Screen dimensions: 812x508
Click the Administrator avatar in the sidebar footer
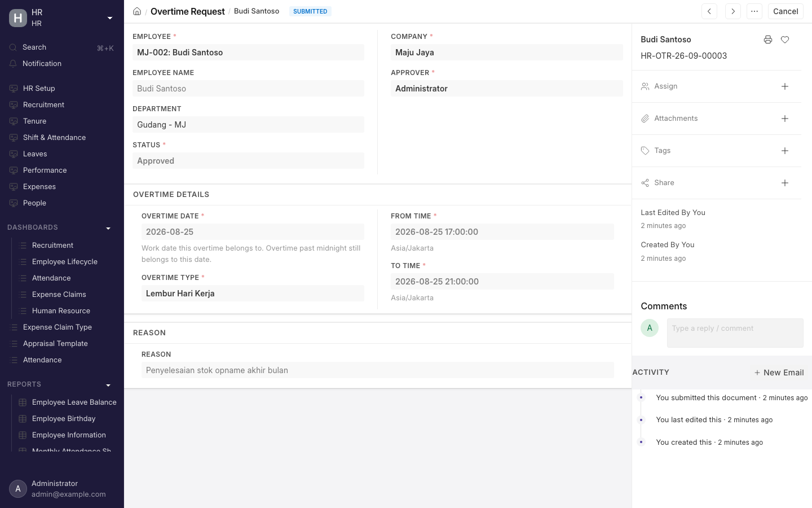tap(18, 489)
